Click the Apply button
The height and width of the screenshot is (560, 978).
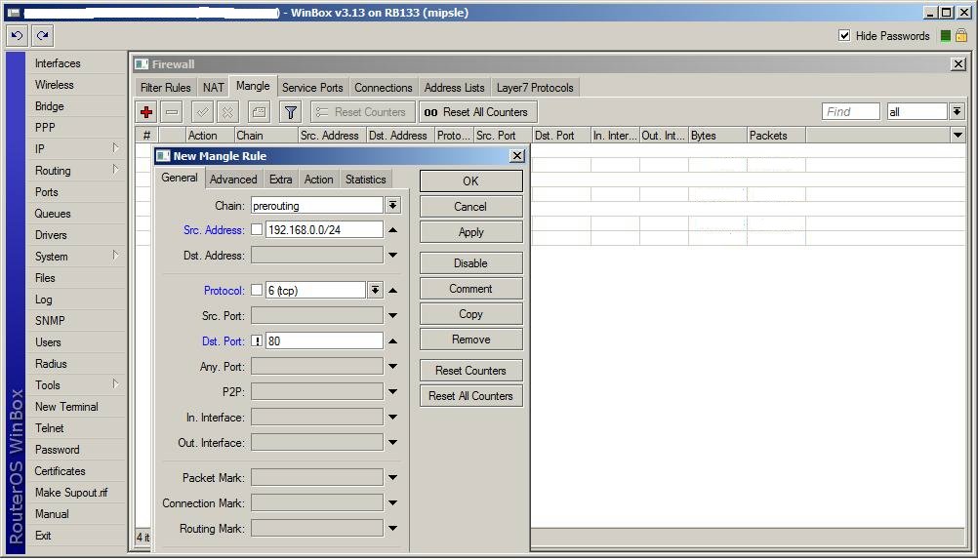(470, 232)
